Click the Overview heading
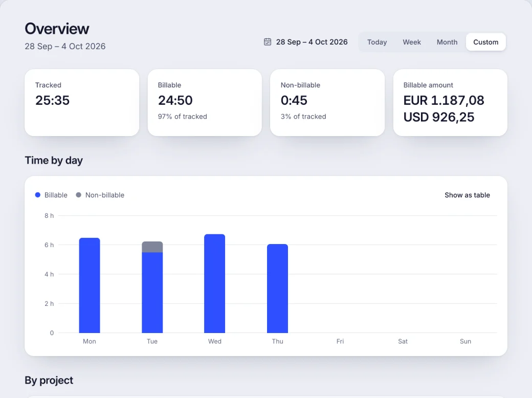Viewport: 532px width, 398px height. pyautogui.click(x=57, y=29)
